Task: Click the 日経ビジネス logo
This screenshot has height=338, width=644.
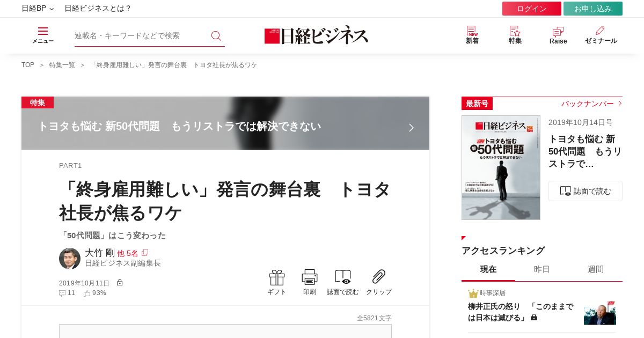Action: click(317, 35)
